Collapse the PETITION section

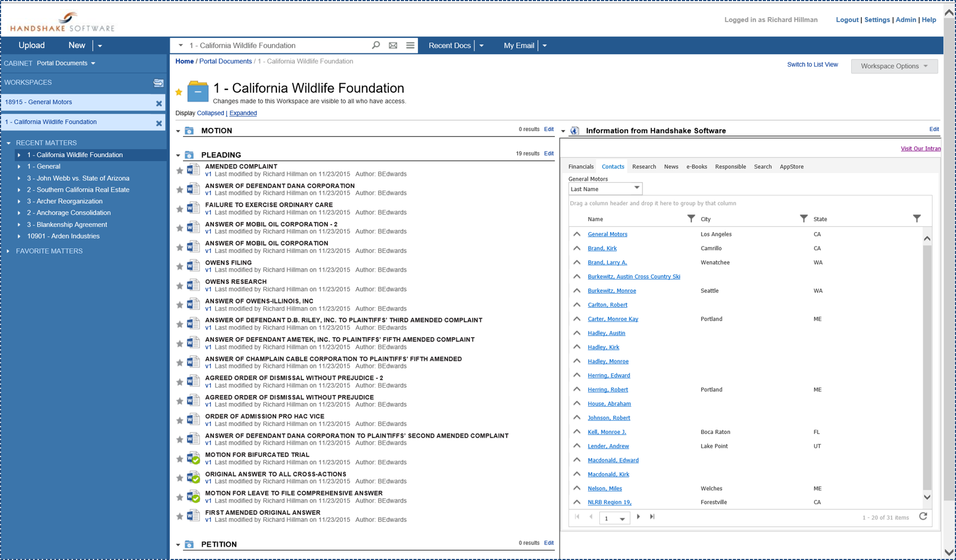coord(178,545)
